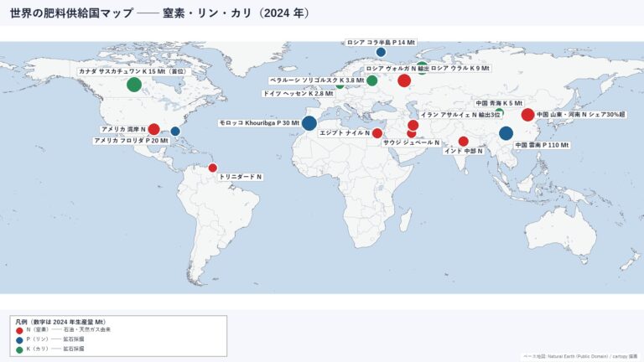
Task: Click the label 'エジプト ナイル N'
Action: 345,133
